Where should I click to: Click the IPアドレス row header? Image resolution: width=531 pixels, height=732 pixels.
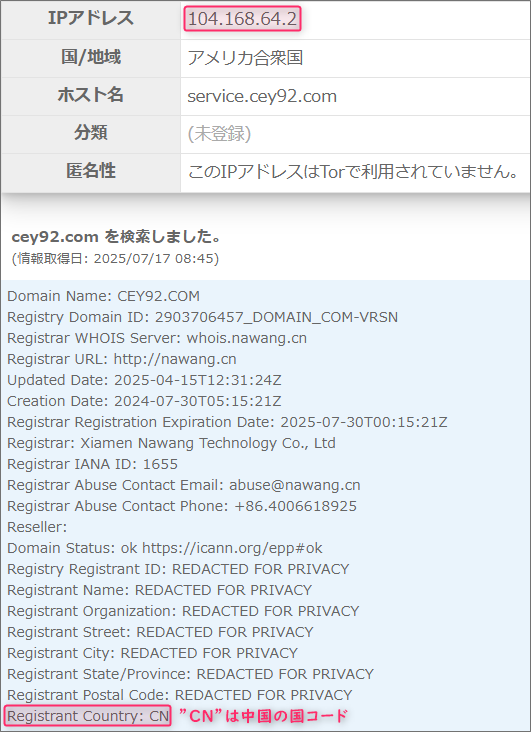(x=91, y=19)
